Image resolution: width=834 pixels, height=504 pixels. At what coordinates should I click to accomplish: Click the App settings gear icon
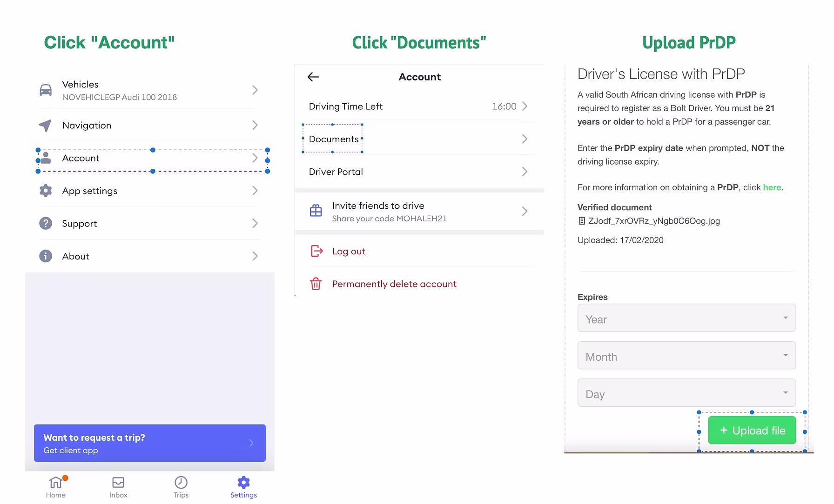coord(46,191)
